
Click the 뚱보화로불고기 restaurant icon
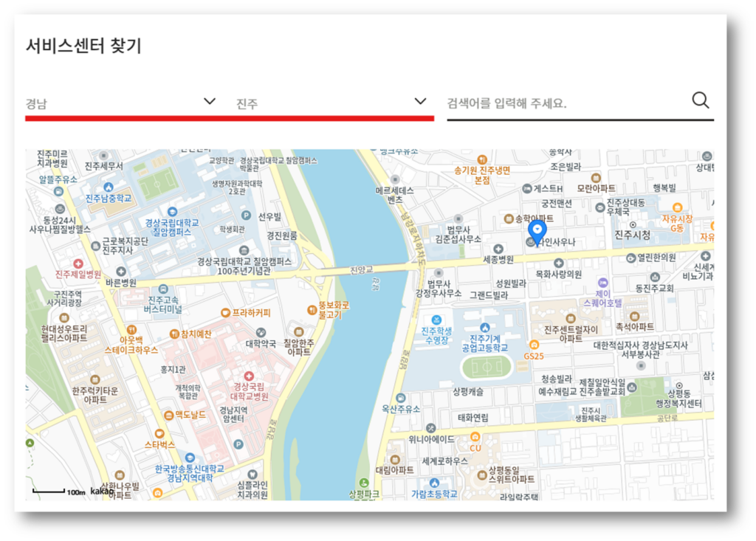(312, 310)
